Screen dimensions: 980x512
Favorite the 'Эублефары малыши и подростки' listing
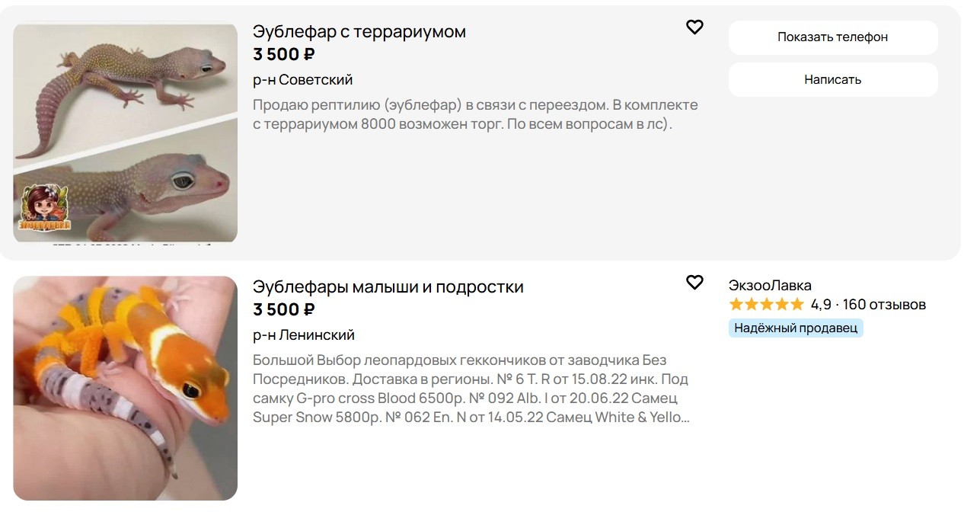tap(694, 283)
